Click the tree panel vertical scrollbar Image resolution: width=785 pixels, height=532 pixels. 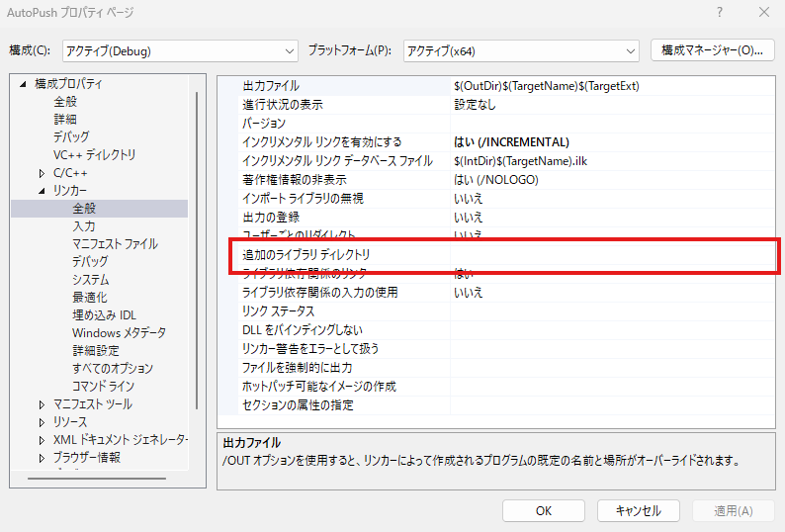pos(196,250)
